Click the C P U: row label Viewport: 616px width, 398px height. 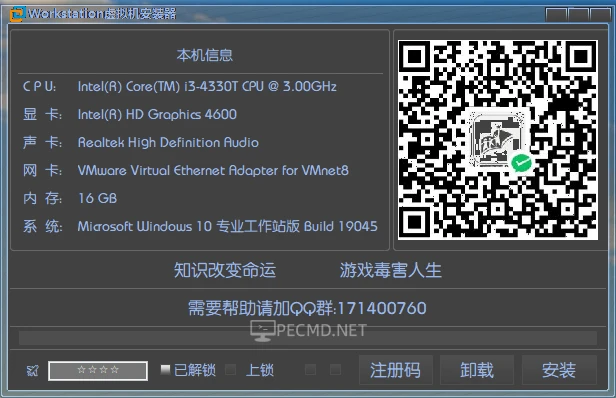40,86
